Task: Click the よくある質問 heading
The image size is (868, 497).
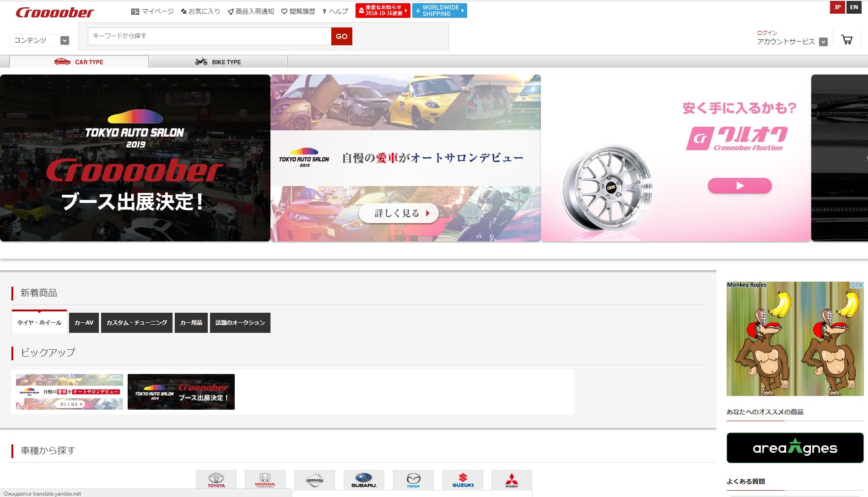Action: pyautogui.click(x=745, y=481)
